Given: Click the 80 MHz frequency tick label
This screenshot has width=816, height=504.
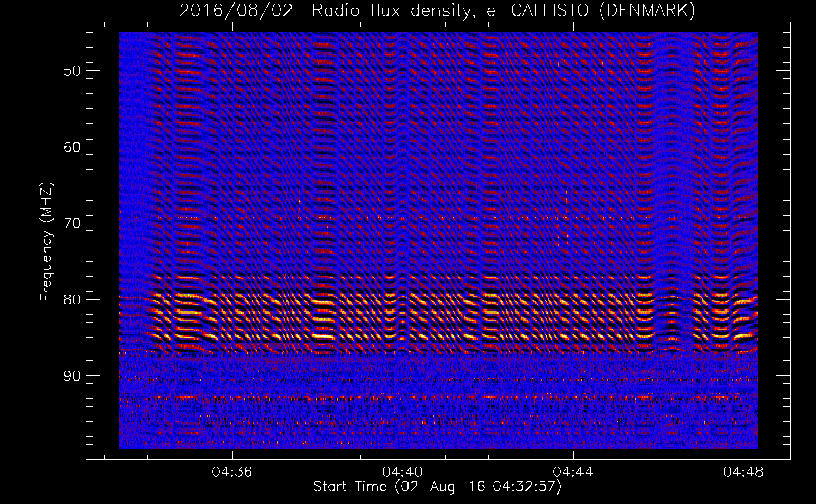Looking at the screenshot, I should 72,300.
